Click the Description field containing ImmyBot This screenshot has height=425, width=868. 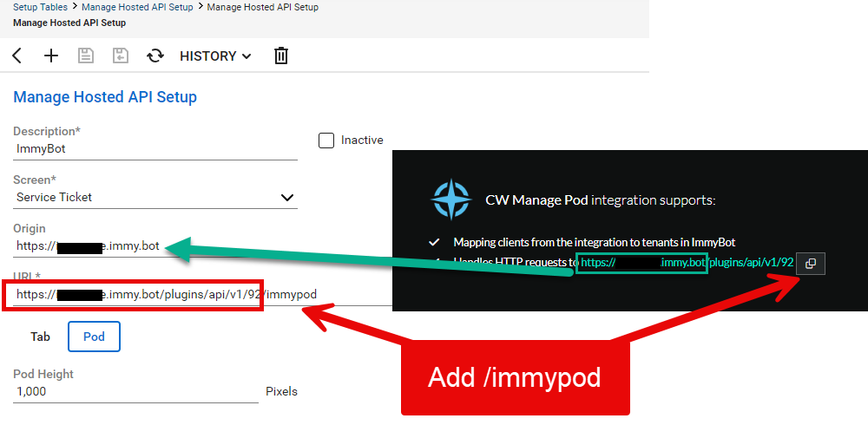155,149
